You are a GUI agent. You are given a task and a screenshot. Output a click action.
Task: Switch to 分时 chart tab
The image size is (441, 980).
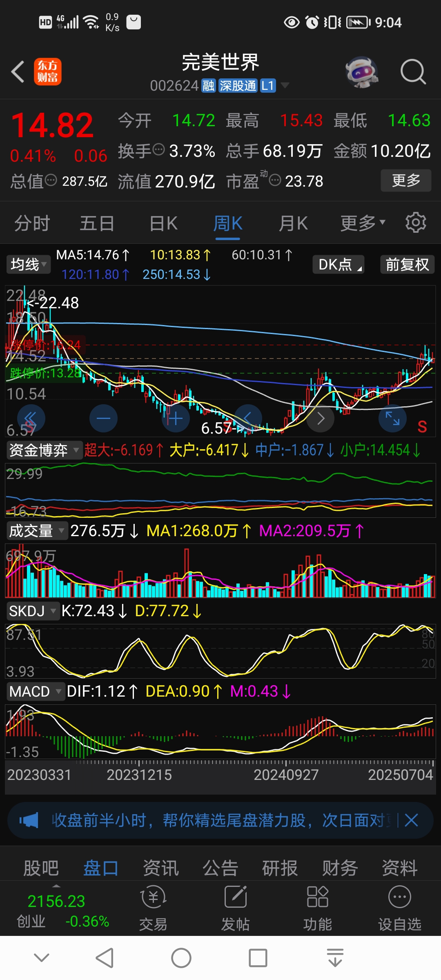(32, 223)
